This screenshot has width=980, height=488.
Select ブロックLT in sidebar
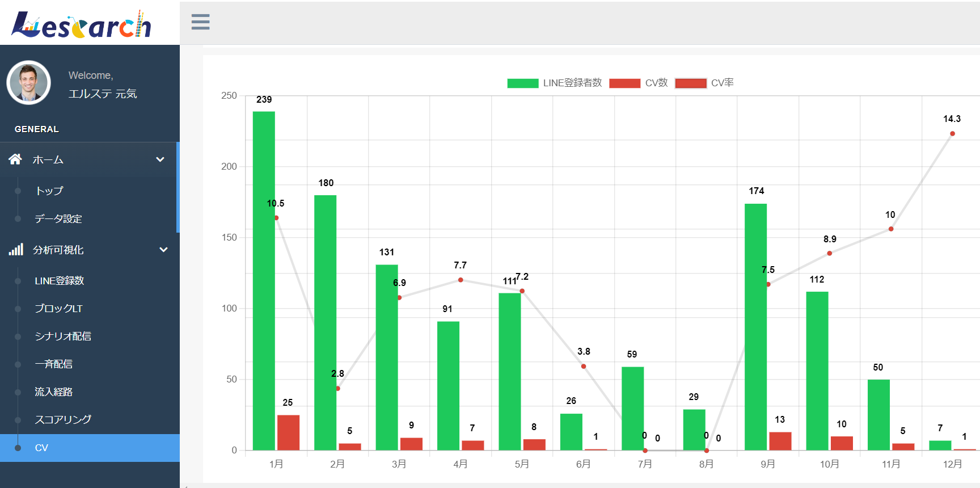coord(58,308)
